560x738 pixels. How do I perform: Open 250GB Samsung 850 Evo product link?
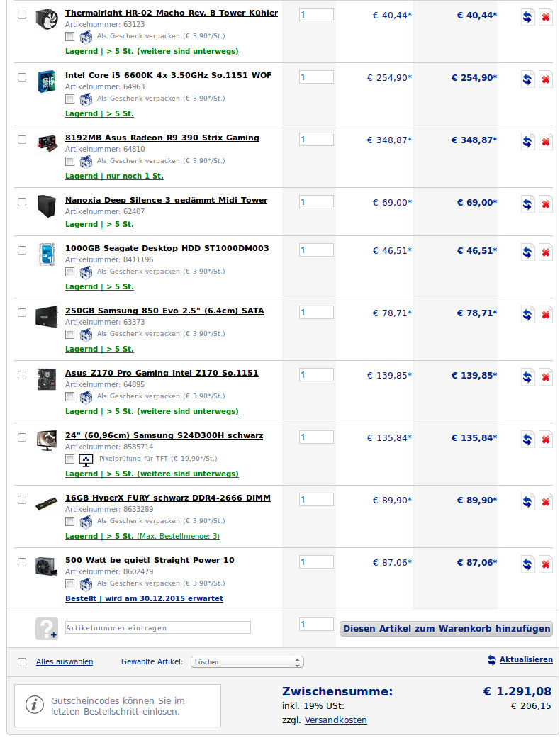(164, 311)
